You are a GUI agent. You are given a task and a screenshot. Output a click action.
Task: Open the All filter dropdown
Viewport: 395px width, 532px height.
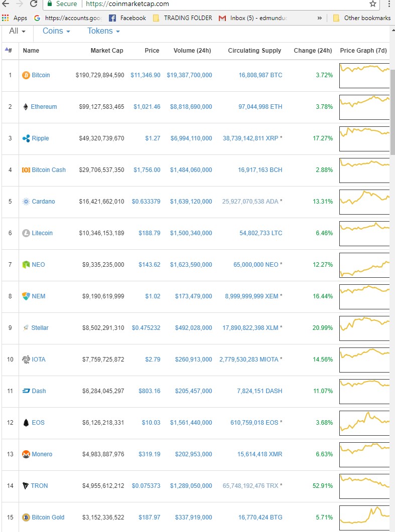pos(18,31)
